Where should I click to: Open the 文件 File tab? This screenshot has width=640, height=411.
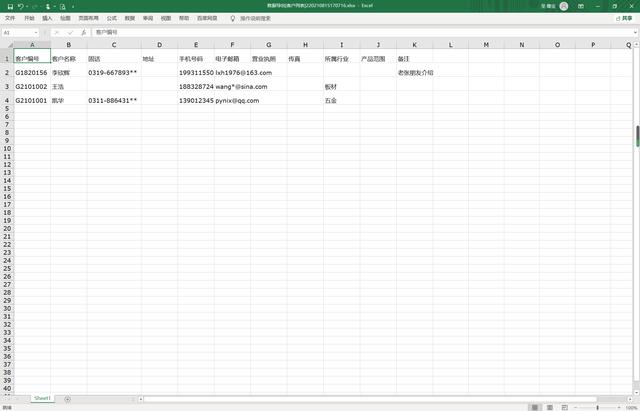pyautogui.click(x=10, y=18)
